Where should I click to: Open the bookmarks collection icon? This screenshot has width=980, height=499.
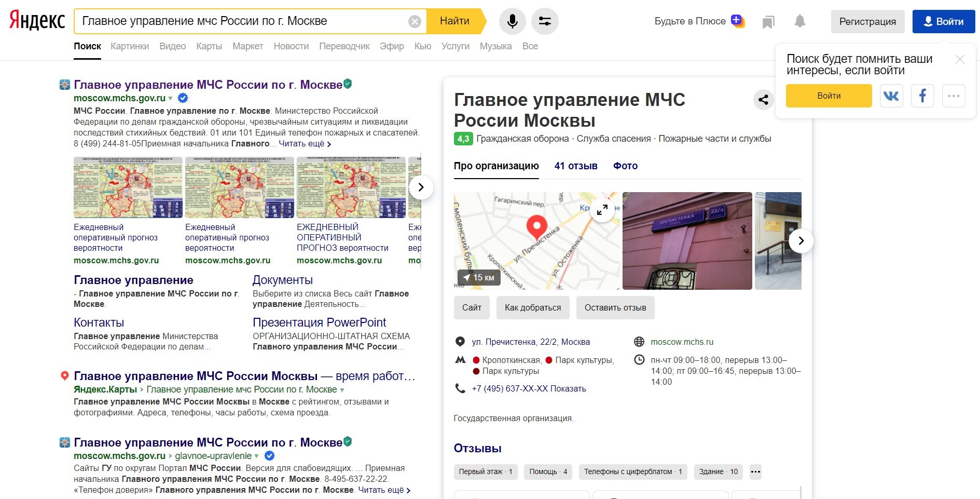click(x=768, y=22)
